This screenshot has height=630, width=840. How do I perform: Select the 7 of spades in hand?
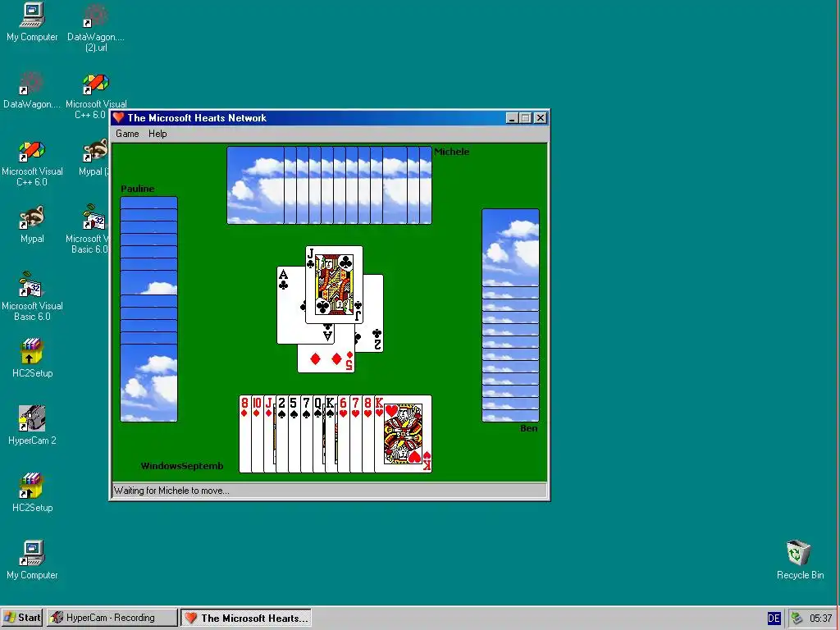[307, 434]
